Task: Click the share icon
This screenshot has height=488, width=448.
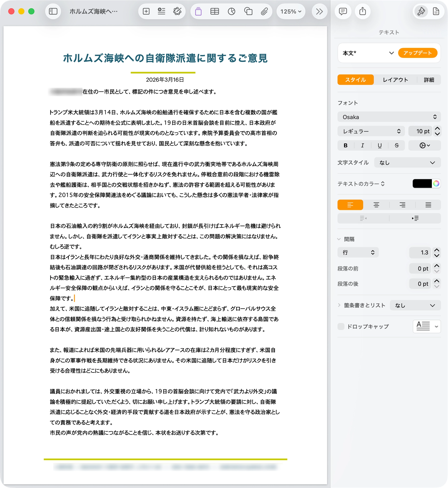Action: (363, 11)
